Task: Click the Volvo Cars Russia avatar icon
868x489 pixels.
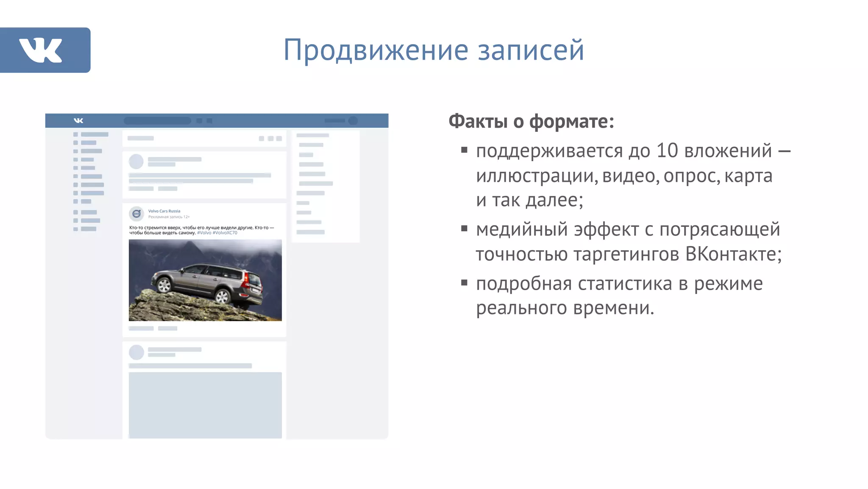Action: click(x=136, y=214)
